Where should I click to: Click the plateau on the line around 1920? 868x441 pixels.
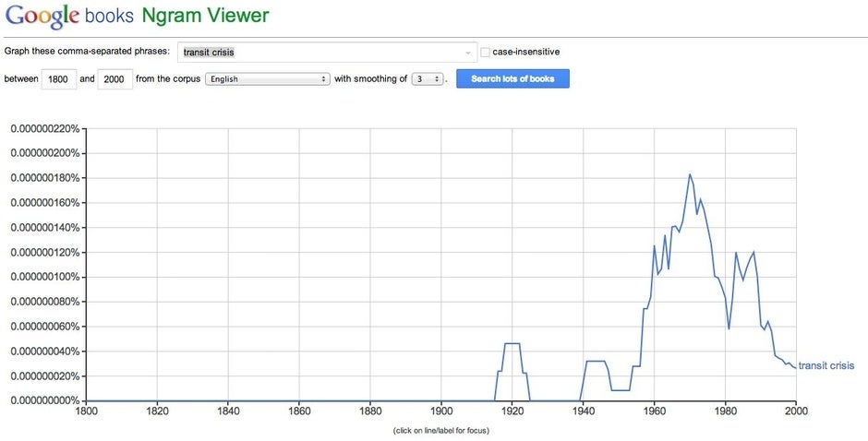point(512,343)
